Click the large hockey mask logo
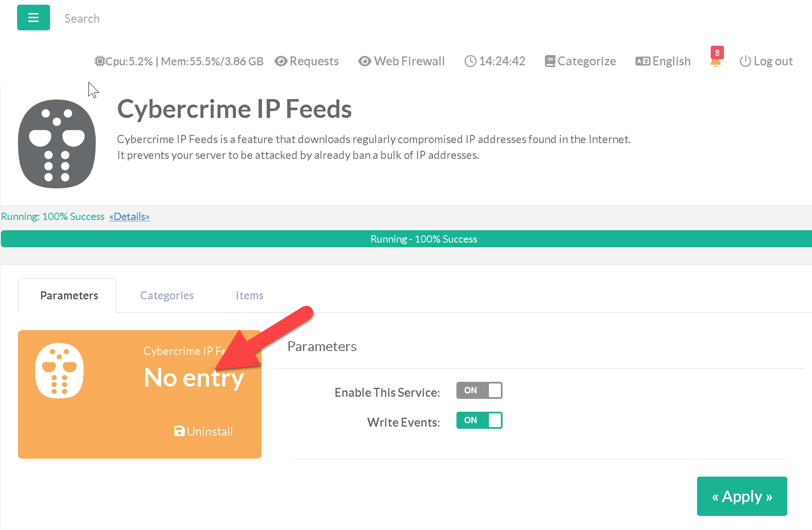The image size is (812, 530). [57, 144]
